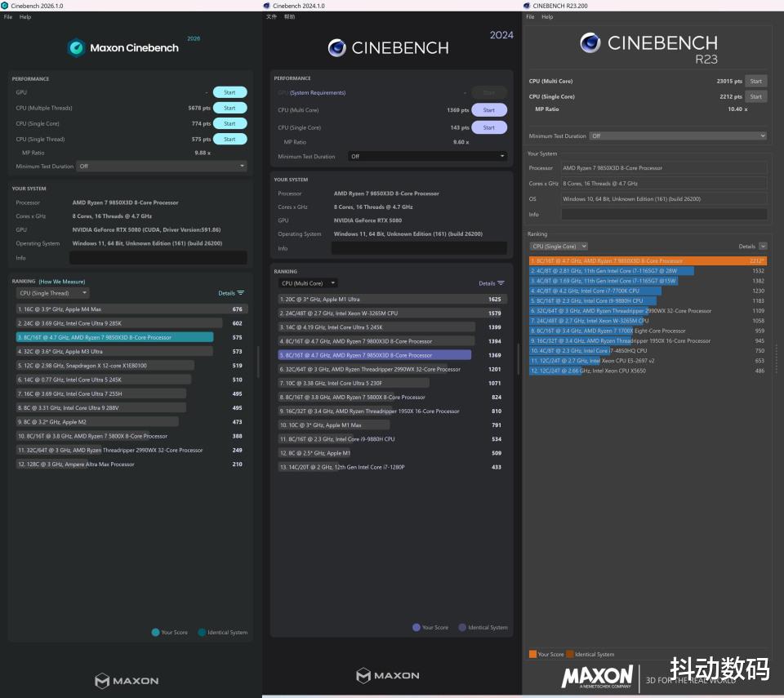Screen dimensions: 784x698
Task: Start CPU (Single Core) test in Cinebench 2026
Action: pos(230,123)
